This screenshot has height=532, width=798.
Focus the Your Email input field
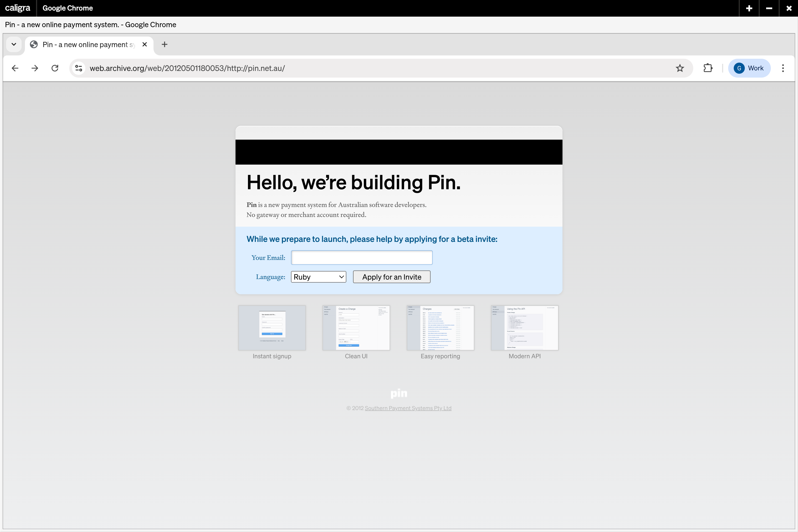pyautogui.click(x=362, y=257)
